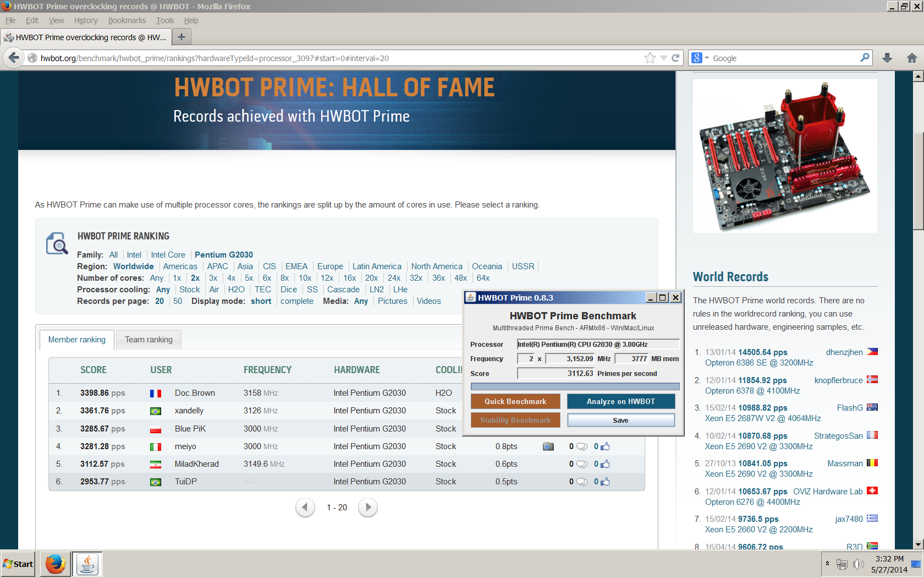
Task: Open the bookmark history dropdown arrow in the URL bar
Action: (663, 58)
